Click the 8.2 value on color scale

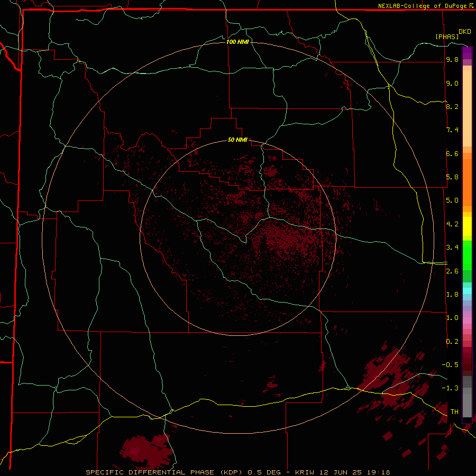coord(452,106)
